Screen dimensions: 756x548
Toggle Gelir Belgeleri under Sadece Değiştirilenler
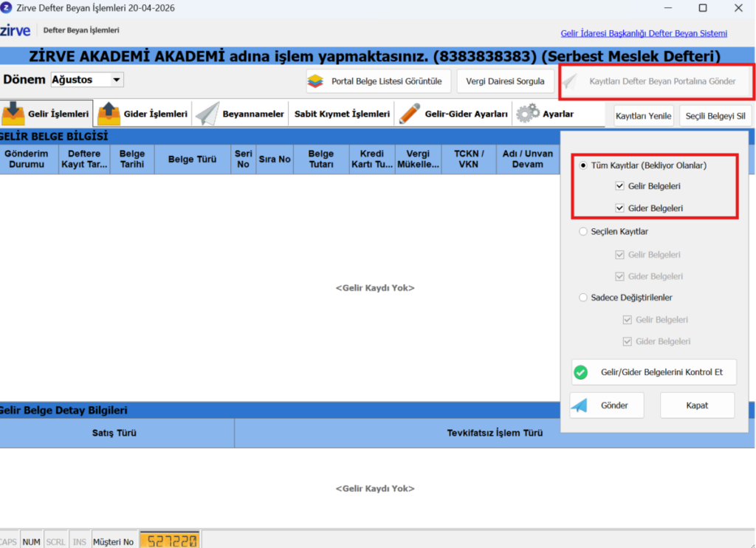(x=628, y=320)
